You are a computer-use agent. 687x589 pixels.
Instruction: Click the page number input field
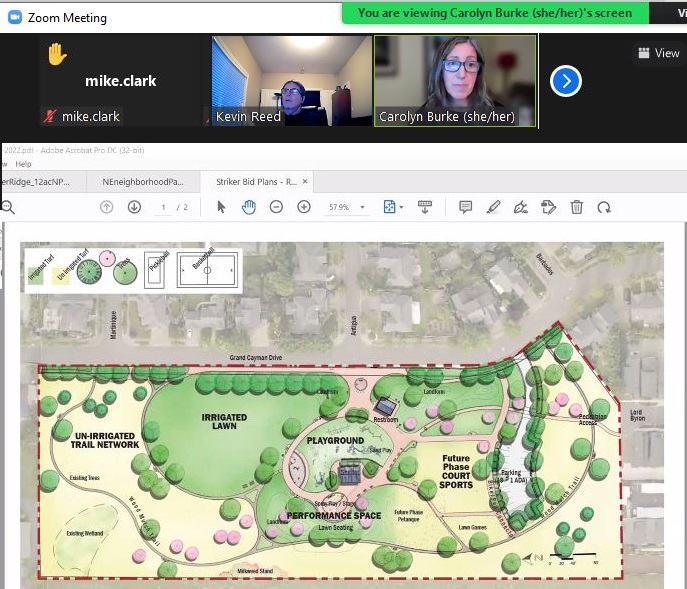[163, 207]
